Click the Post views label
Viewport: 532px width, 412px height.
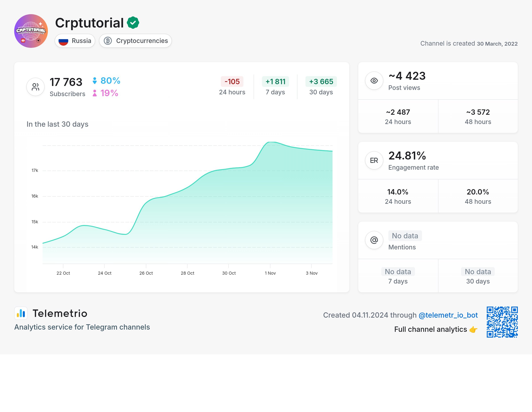(x=404, y=88)
